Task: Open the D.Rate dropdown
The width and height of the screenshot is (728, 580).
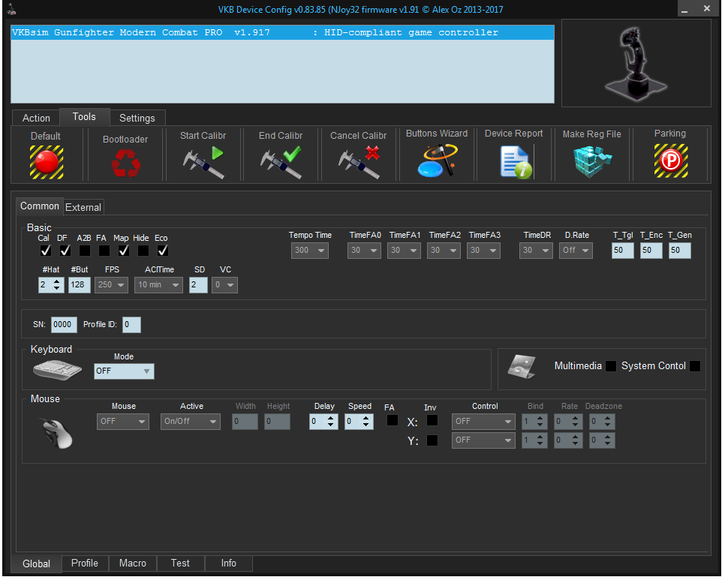Action: pyautogui.click(x=576, y=251)
